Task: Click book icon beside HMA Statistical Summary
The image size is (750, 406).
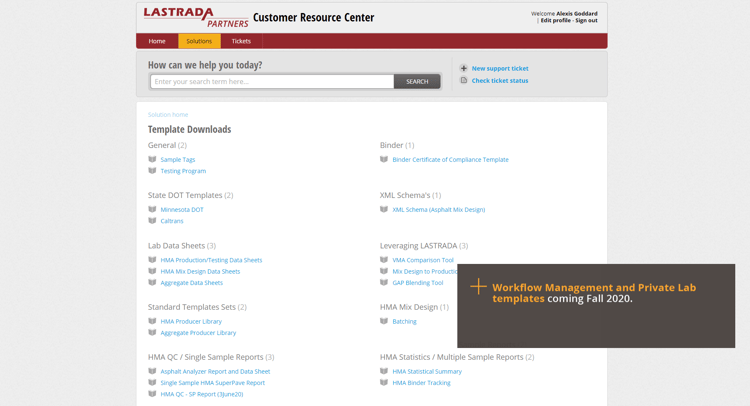Action: (x=384, y=371)
